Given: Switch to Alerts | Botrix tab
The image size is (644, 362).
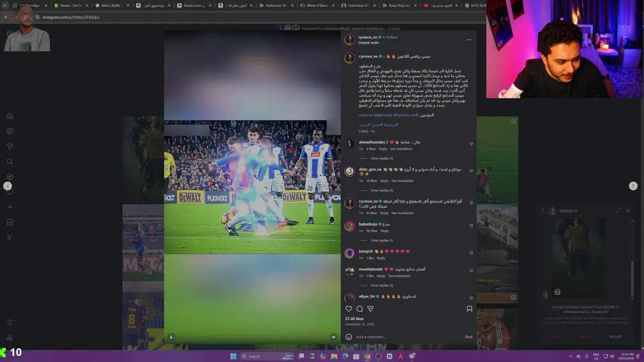Looking at the screenshot, I should click(112, 6).
